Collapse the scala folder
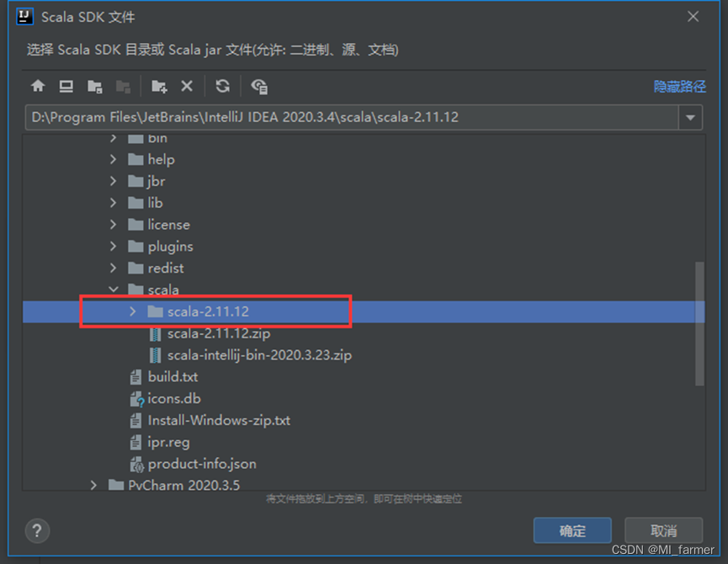The image size is (728, 564). pos(114,289)
